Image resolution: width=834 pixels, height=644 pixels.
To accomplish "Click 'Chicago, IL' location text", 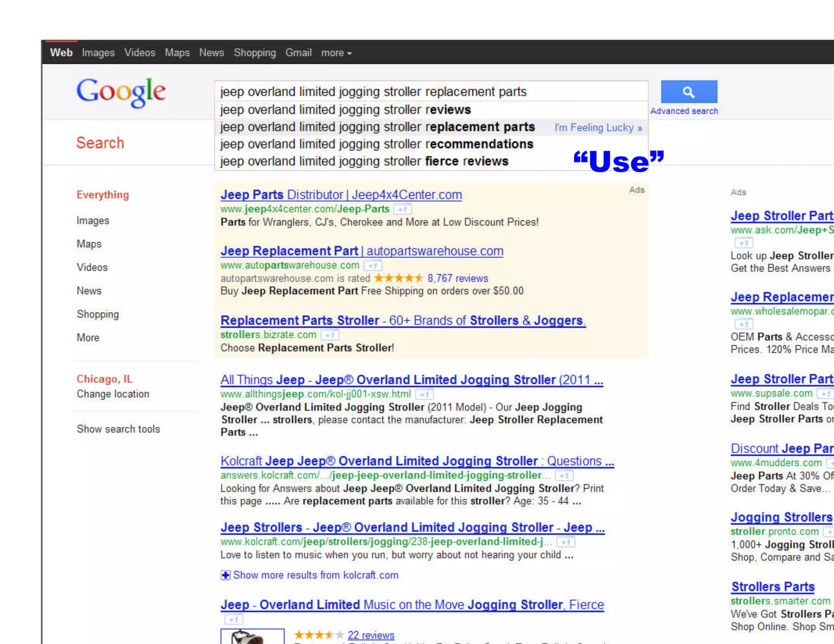I will point(104,379).
